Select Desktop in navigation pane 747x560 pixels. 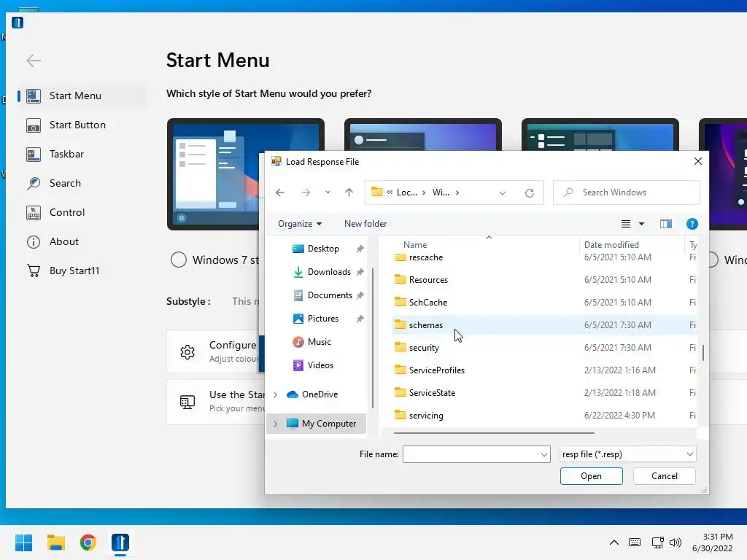[323, 249]
